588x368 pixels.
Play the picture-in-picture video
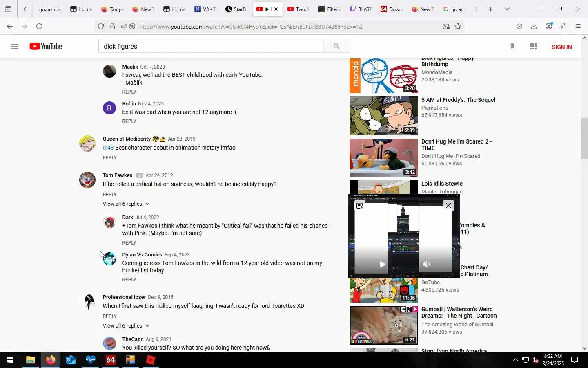point(382,264)
